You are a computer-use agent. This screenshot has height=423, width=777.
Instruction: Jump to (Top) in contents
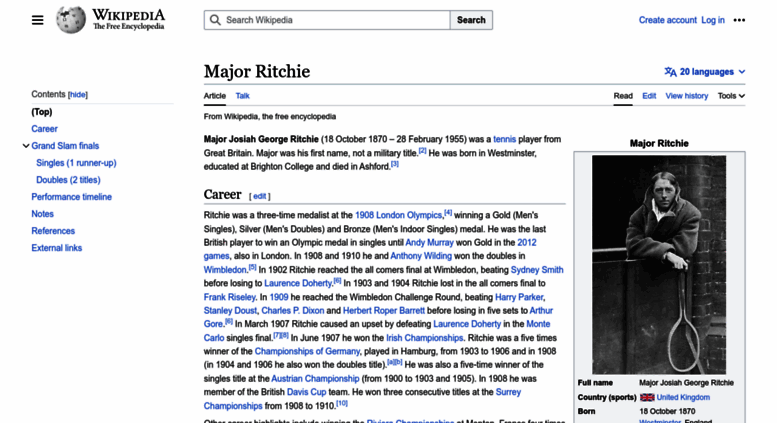42,112
